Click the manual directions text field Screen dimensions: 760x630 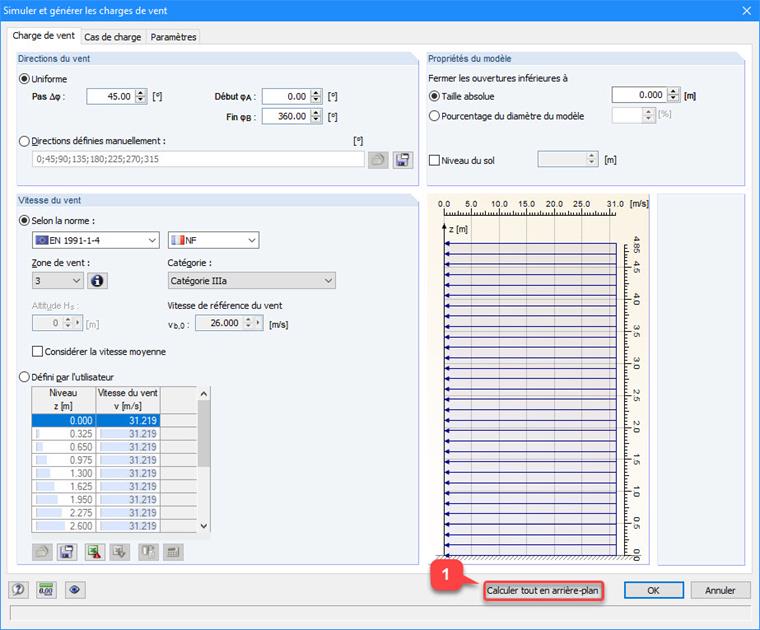pos(198,159)
